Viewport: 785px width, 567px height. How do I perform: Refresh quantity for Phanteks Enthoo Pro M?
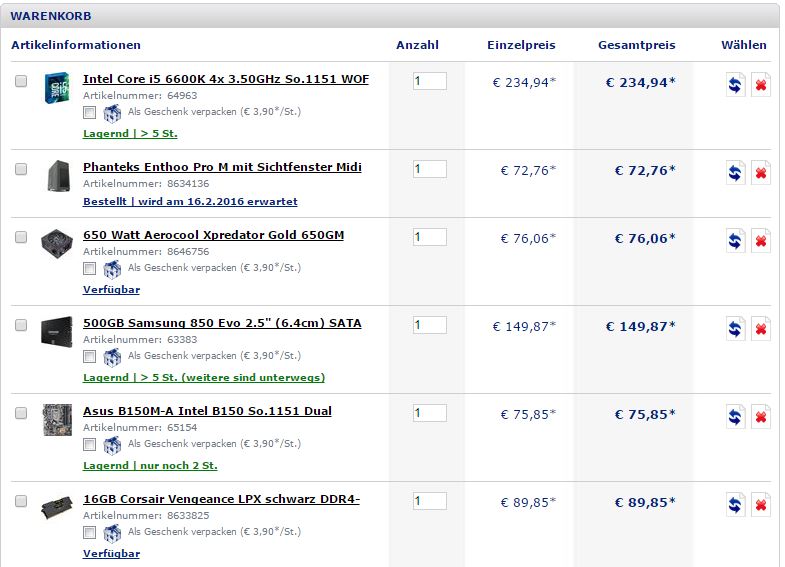point(735,173)
